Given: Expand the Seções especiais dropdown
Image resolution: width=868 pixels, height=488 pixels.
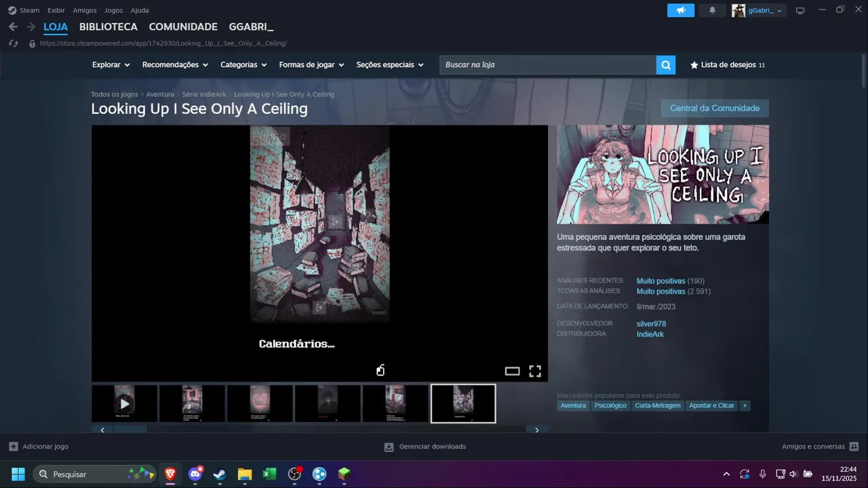Looking at the screenshot, I should [390, 65].
